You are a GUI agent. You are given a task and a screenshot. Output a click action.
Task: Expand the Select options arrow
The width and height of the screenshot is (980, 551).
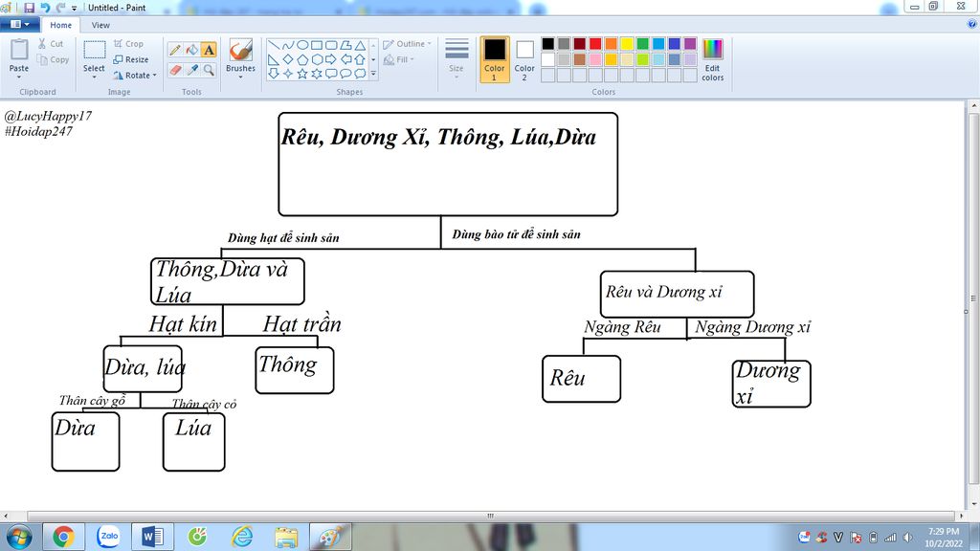(x=94, y=77)
